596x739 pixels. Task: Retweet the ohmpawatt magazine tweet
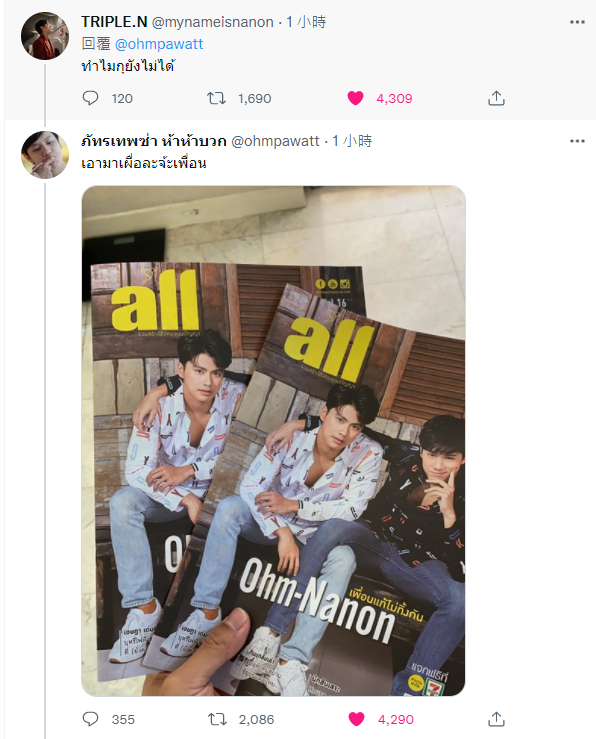click(x=217, y=719)
